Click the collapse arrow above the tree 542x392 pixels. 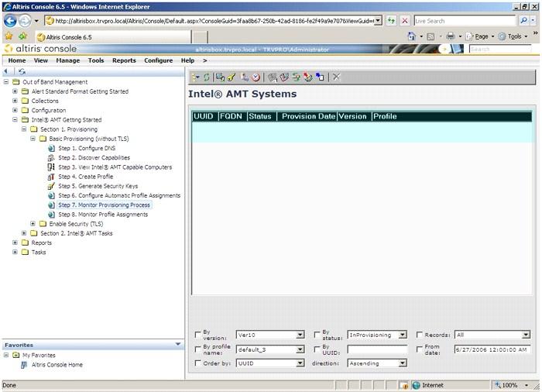[6, 71]
